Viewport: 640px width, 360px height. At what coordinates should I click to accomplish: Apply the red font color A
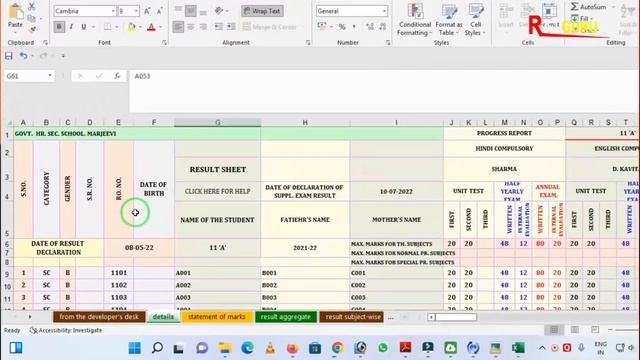pos(151,27)
